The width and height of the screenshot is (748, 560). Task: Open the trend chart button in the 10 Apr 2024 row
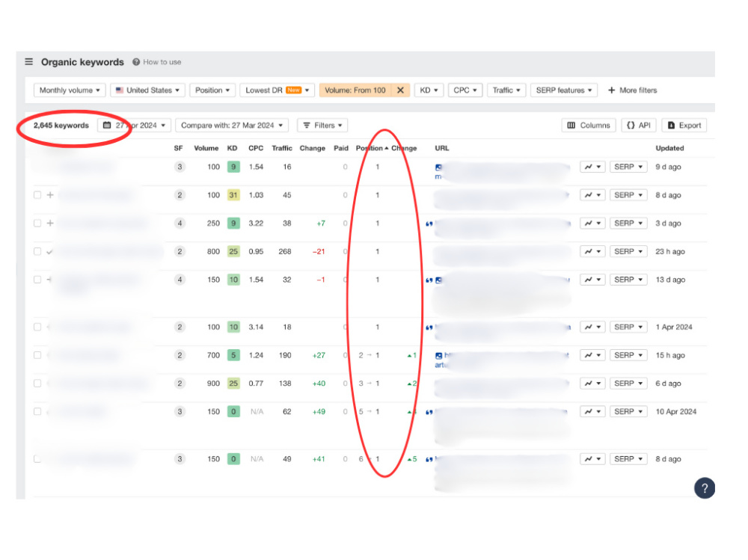(593, 412)
